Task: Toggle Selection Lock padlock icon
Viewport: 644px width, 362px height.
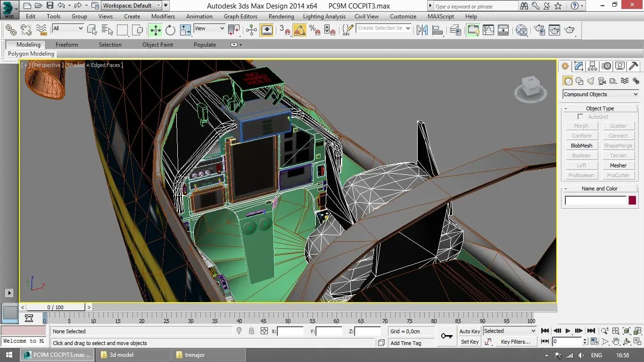Action: [x=251, y=331]
